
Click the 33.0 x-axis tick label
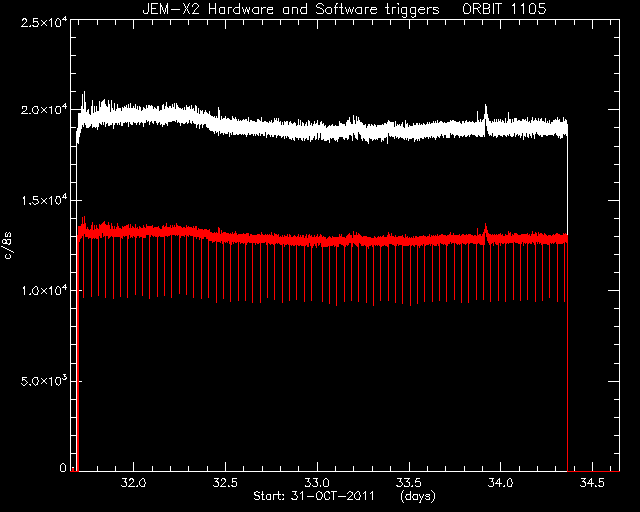coord(317,483)
